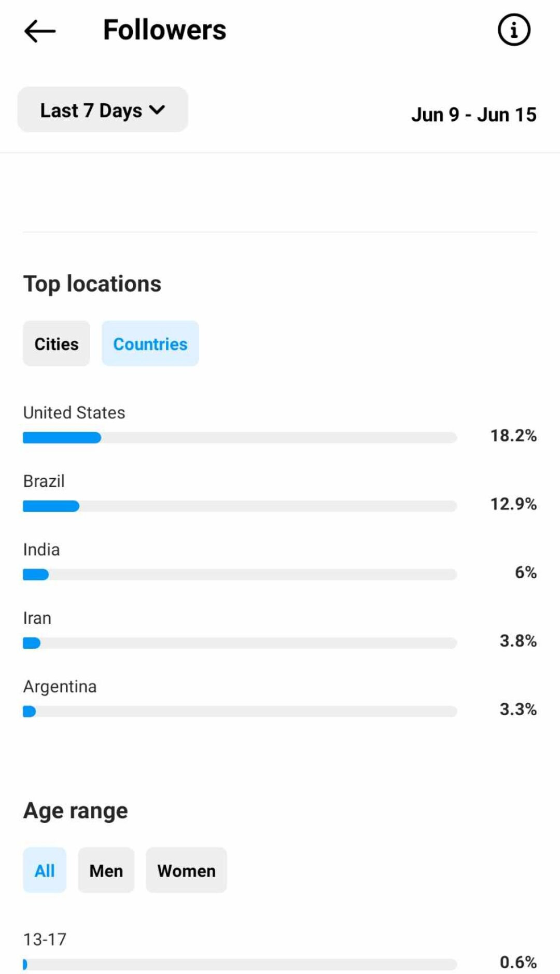Click the United States 18.2% value

[513, 436]
